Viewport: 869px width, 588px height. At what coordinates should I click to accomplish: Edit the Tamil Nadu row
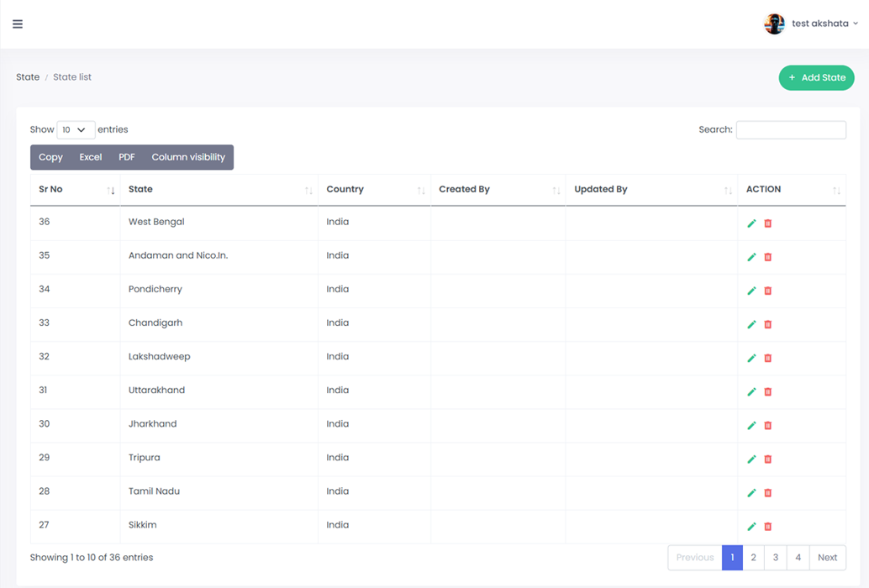(751, 493)
